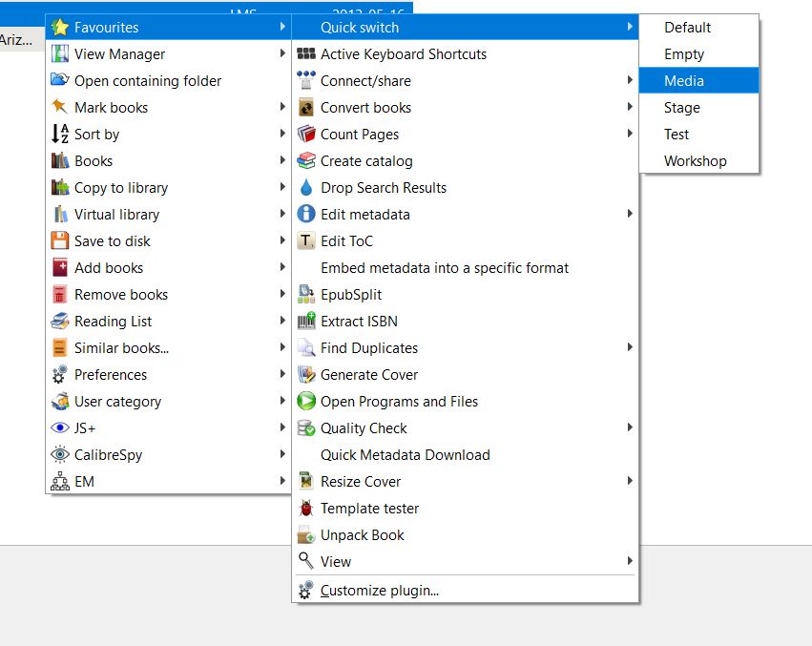Screen dimensions: 812x646
Task: Expand the View submenu arrow
Action: pyautogui.click(x=630, y=562)
